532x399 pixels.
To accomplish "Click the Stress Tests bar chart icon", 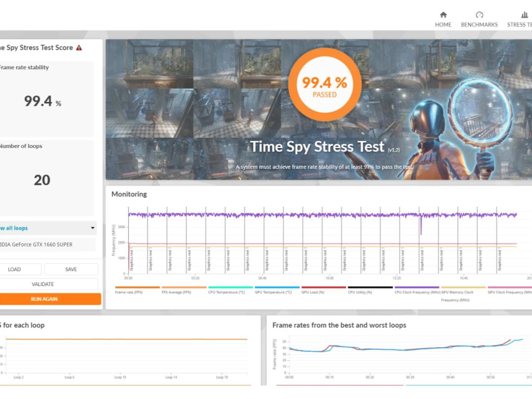I will click(x=524, y=15).
